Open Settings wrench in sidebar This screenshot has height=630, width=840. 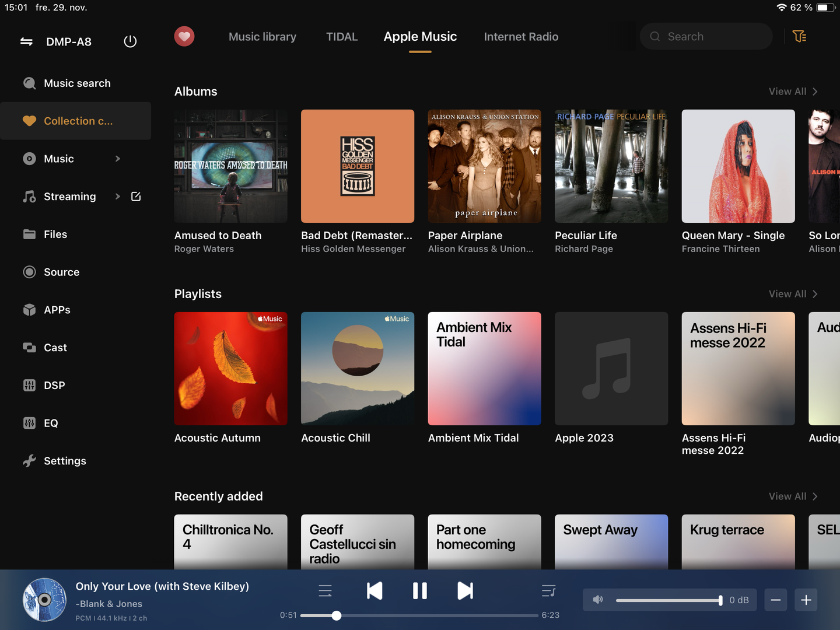(76, 461)
